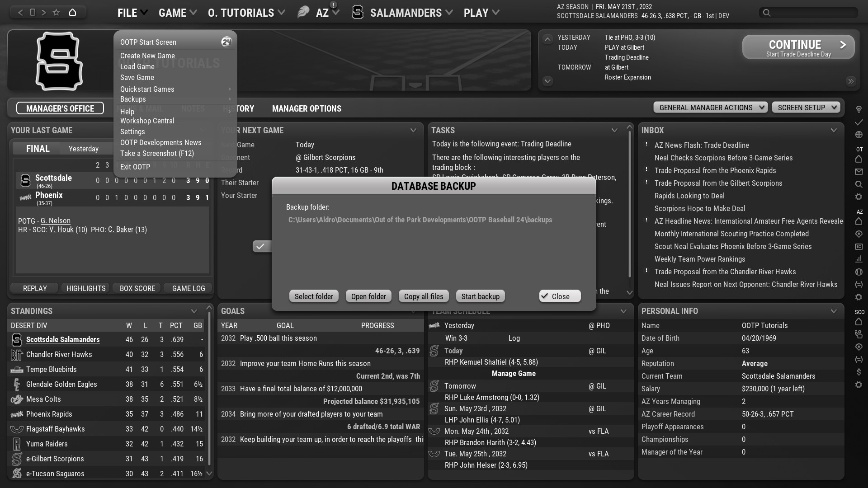Viewport: 868px width, 488px height.
Task: Expand the Tasks panel options chevron
Action: (614, 131)
